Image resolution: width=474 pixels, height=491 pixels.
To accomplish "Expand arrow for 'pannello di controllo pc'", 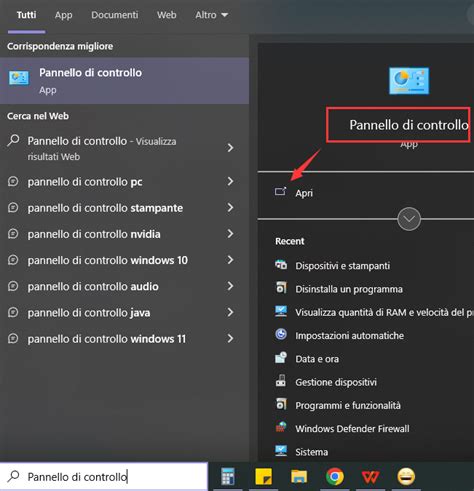I will pyautogui.click(x=230, y=181).
